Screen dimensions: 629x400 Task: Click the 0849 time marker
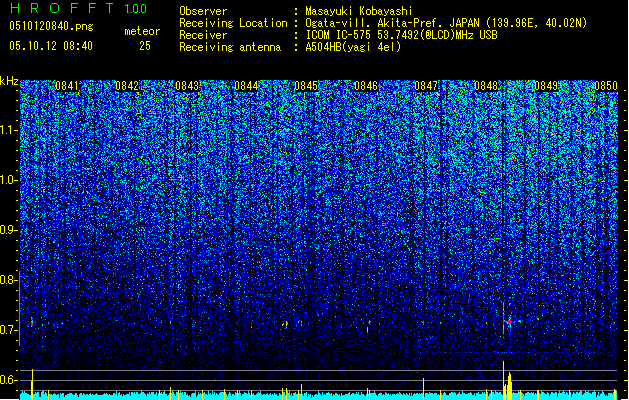[x=546, y=86]
